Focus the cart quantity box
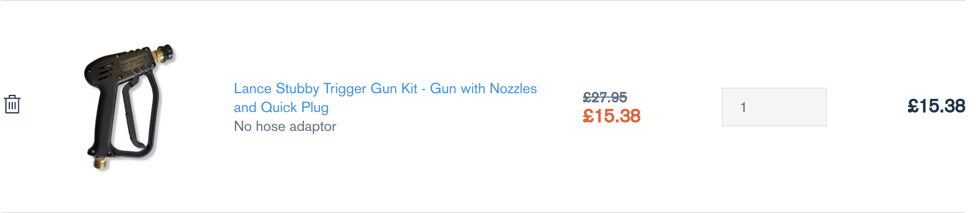Screen dimensions: 980x213 (774, 107)
